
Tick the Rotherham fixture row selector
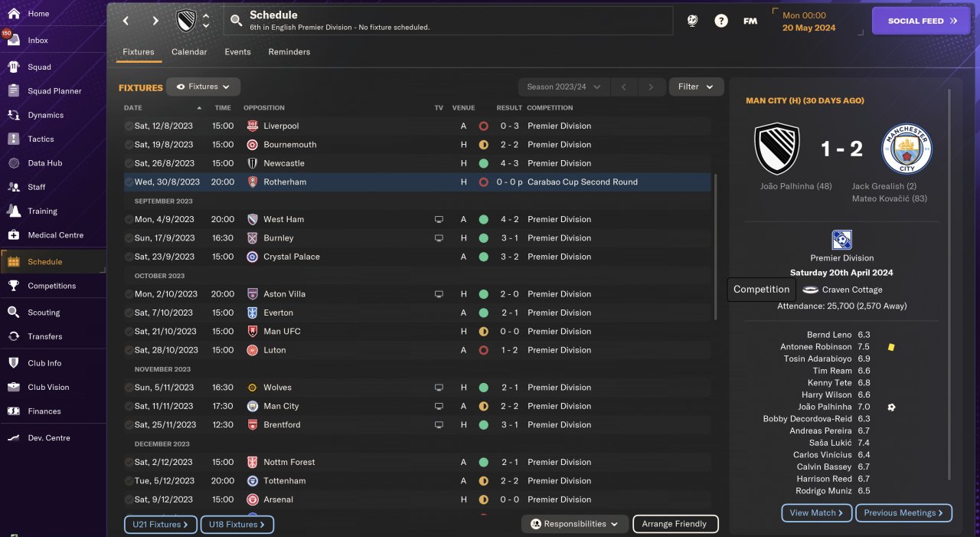129,182
